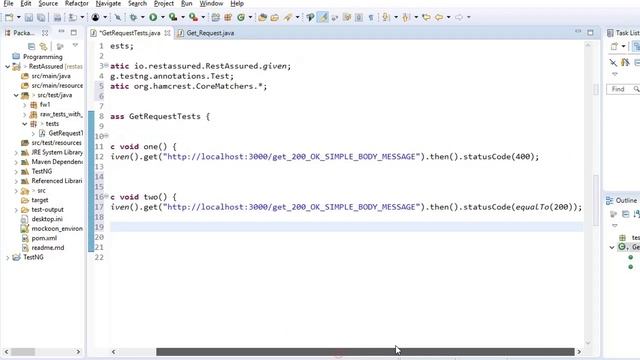The width and height of the screenshot is (640, 360).
Task: Click the New Java Class green icon
Action: pyautogui.click(x=241, y=17)
